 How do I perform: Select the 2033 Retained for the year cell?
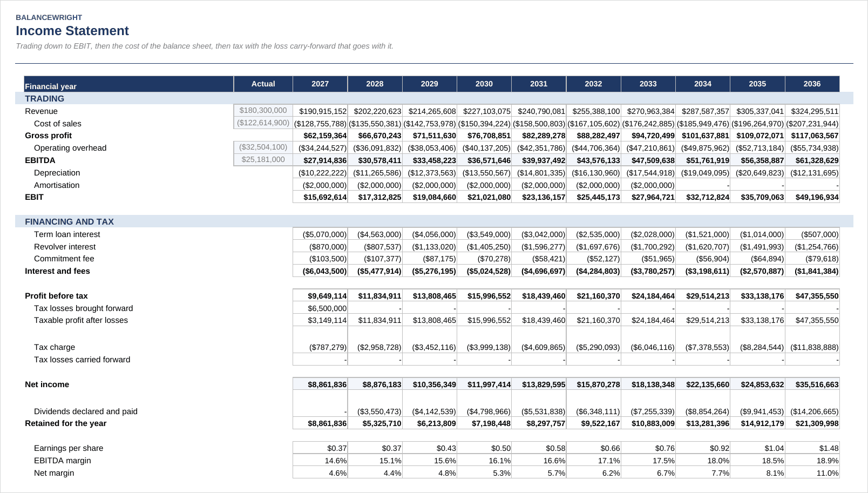click(648, 423)
